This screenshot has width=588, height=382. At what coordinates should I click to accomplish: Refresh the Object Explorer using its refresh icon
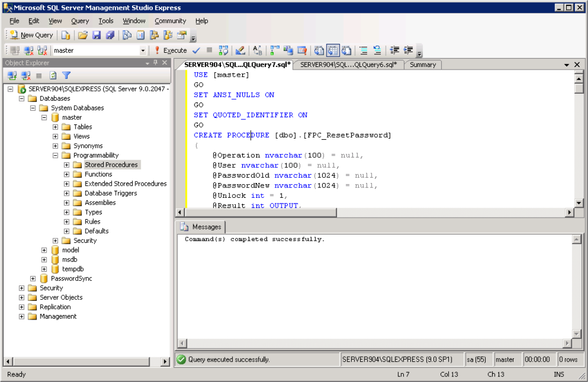point(53,76)
